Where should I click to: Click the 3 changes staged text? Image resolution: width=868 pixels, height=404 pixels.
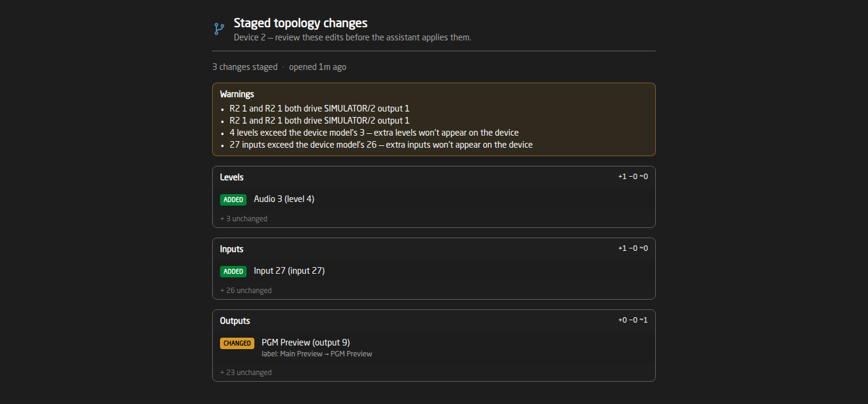coord(245,67)
